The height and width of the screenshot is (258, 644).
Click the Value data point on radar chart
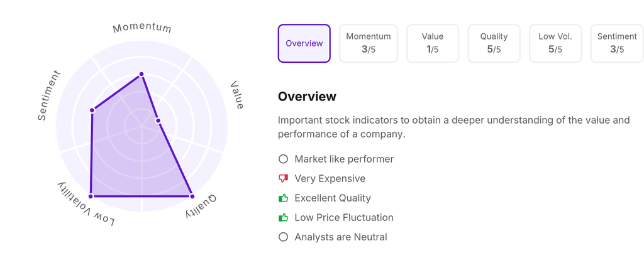tap(158, 121)
